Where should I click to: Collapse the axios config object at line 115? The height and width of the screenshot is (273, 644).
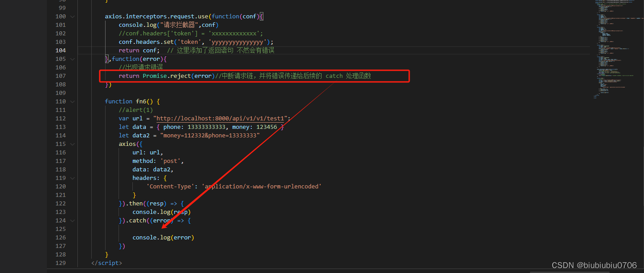72,144
